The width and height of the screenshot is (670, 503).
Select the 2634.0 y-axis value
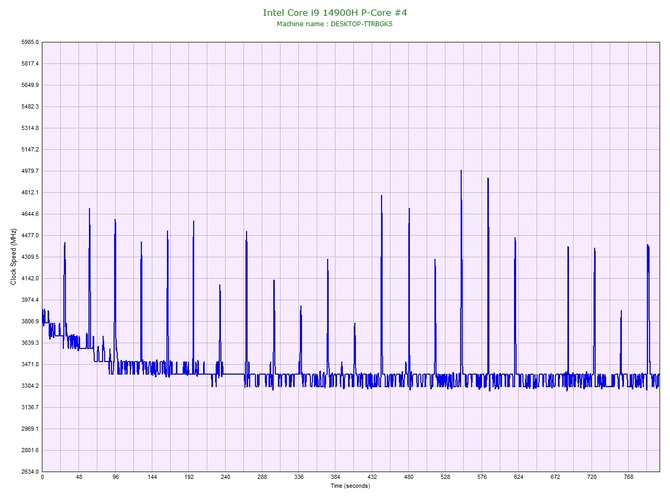(x=30, y=472)
